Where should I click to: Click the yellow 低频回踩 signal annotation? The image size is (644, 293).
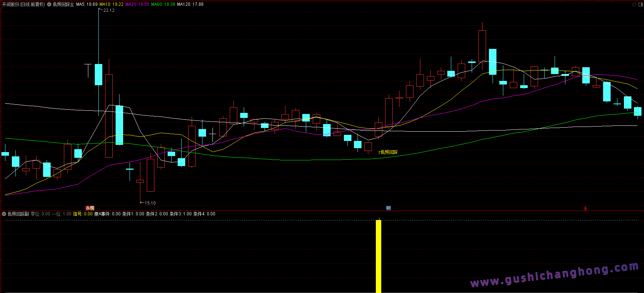click(x=388, y=152)
